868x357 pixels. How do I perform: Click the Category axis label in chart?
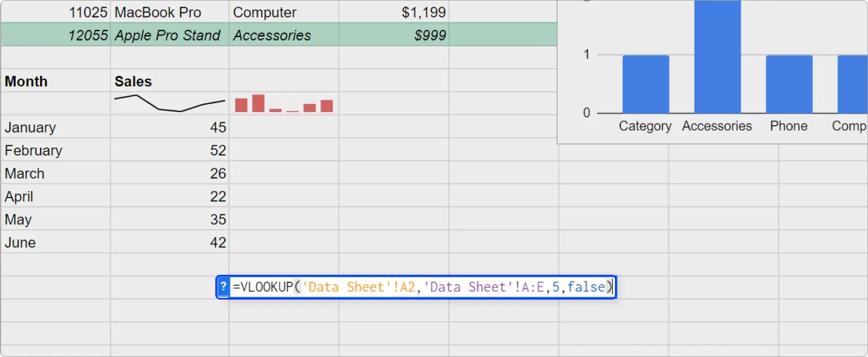pyautogui.click(x=645, y=126)
